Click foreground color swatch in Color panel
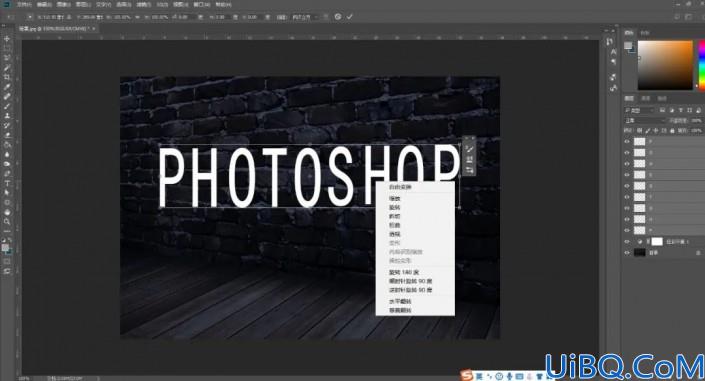 628,45
